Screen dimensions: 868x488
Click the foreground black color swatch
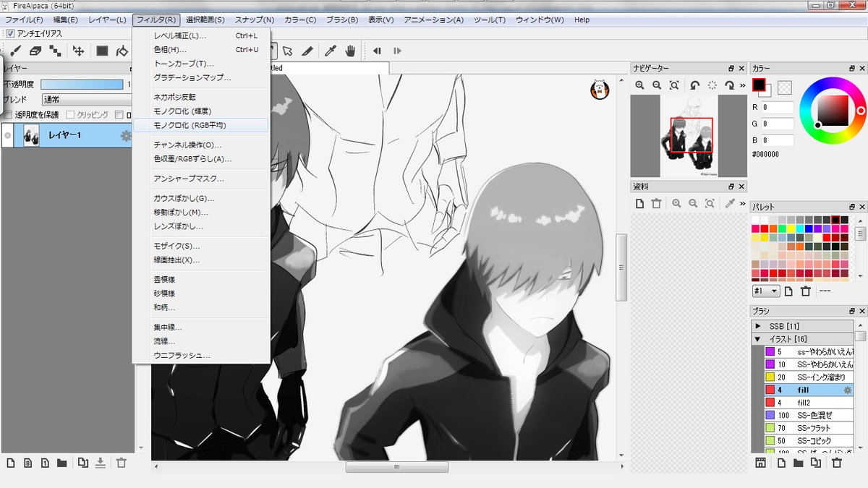pyautogui.click(x=759, y=85)
